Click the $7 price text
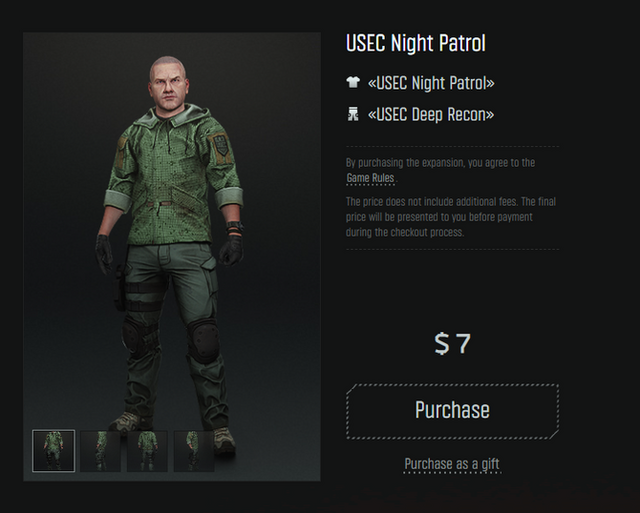 (452, 344)
